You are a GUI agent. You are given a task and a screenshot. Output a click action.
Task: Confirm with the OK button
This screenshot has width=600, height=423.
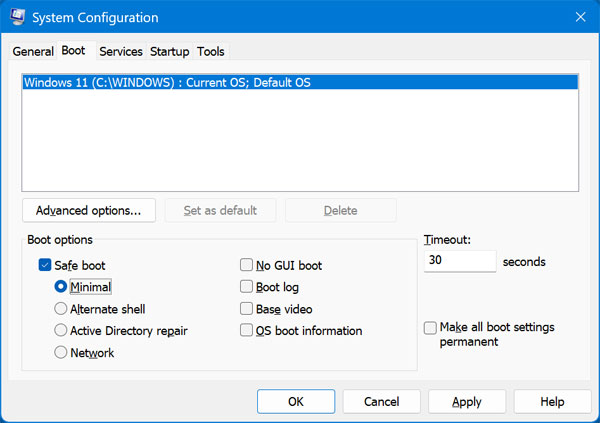coord(296,402)
